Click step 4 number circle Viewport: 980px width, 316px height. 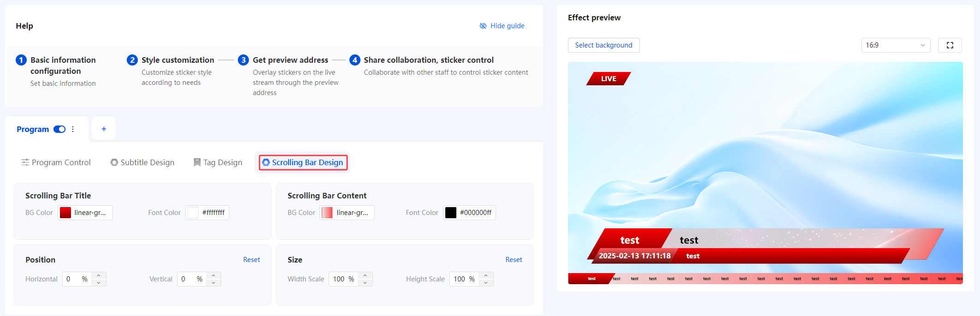point(354,60)
